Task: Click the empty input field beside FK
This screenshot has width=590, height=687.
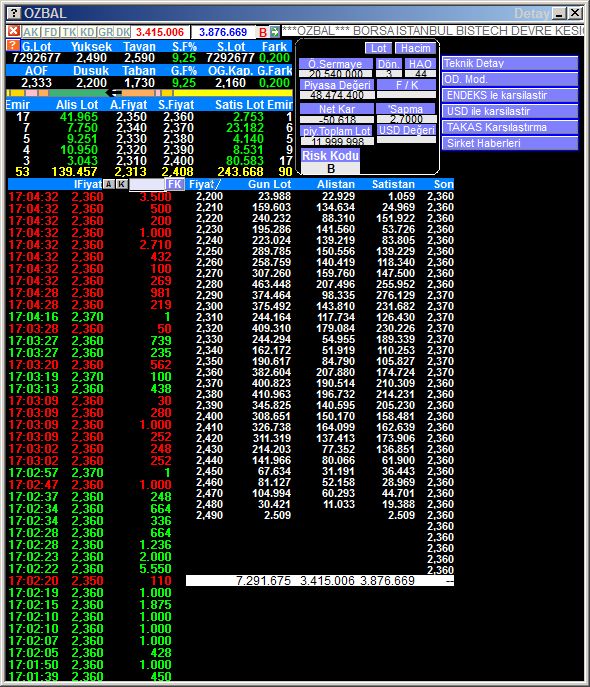Action: click(147, 184)
